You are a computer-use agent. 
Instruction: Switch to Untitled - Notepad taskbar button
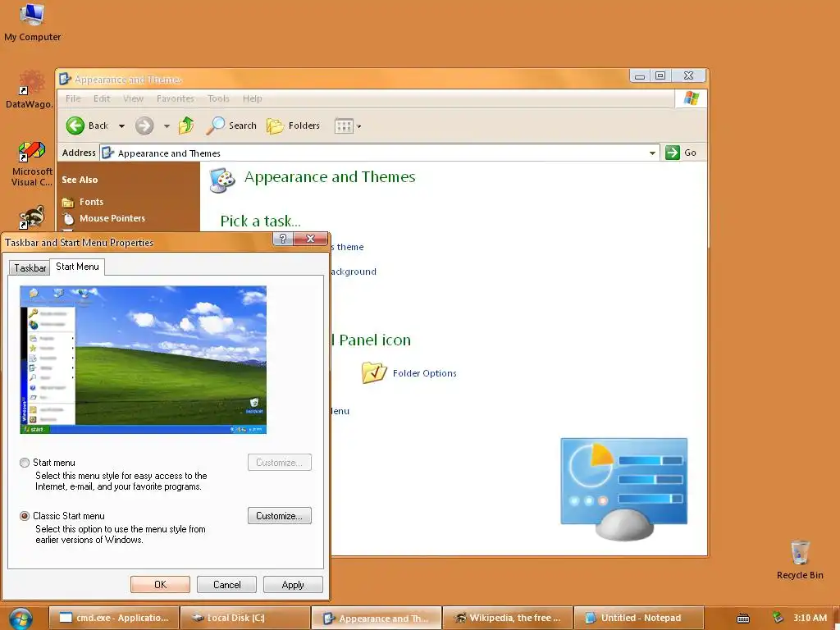click(638, 619)
